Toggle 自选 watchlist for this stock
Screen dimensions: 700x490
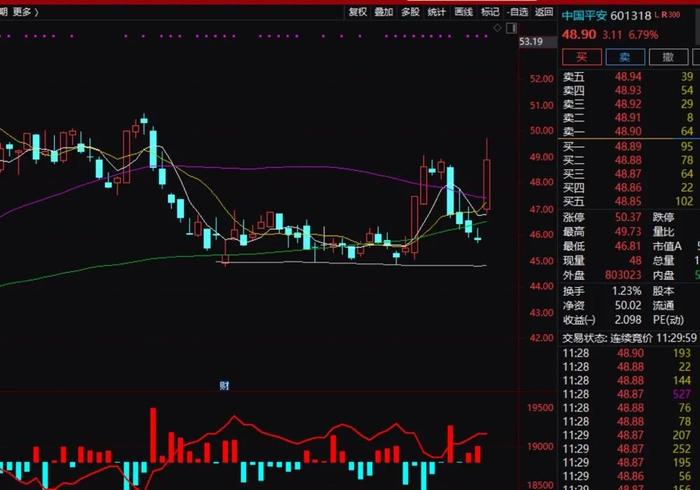(x=517, y=12)
